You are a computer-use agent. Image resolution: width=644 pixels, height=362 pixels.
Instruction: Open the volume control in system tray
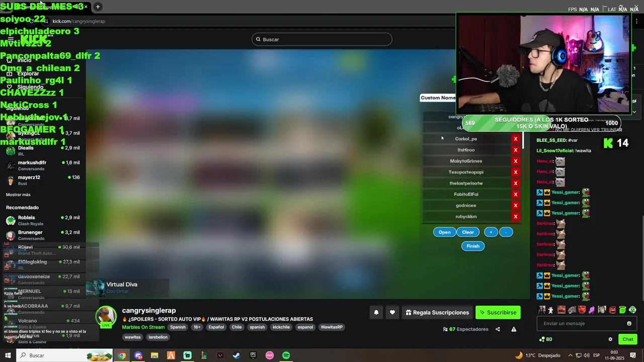[x=586, y=355]
